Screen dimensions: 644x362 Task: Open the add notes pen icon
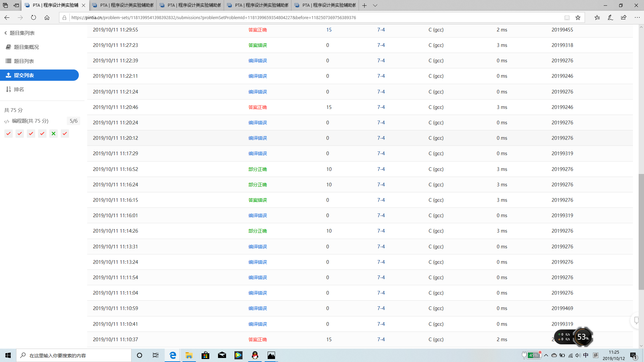(610, 17)
